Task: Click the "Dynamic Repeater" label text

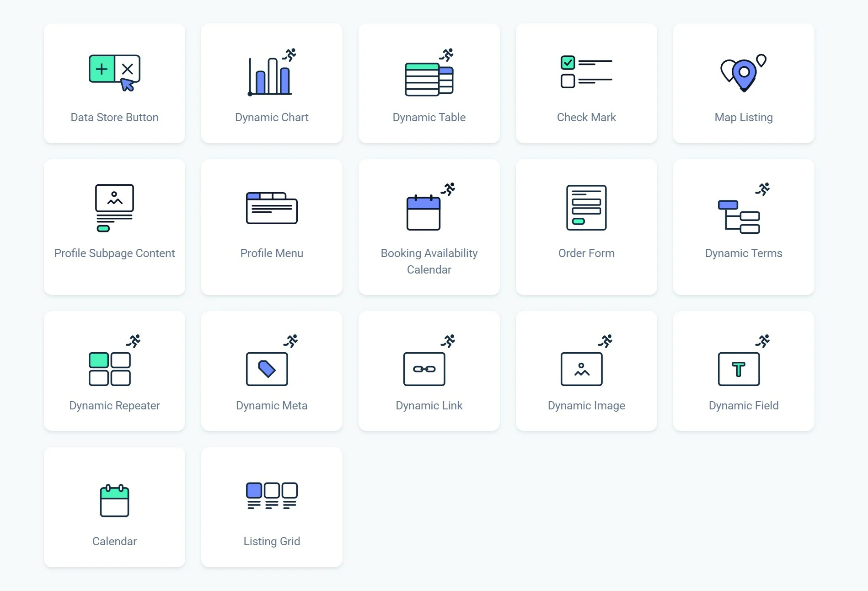Action: pyautogui.click(x=114, y=406)
